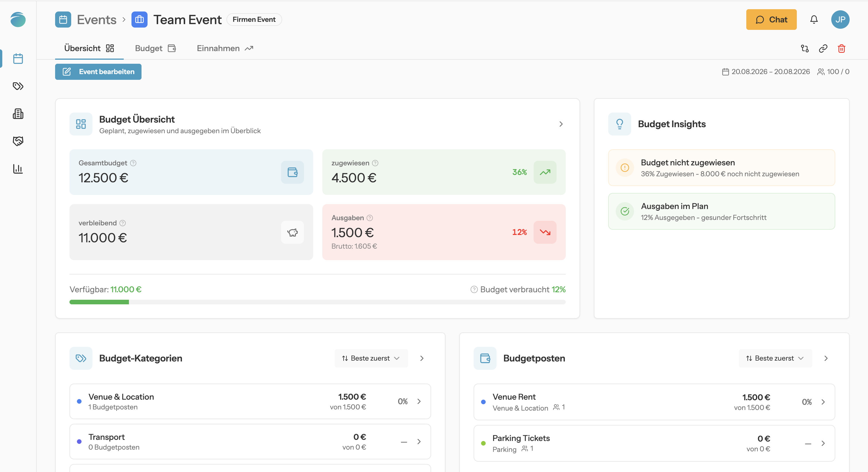868x472 pixels.
Task: Click the red trending-down icon in Ausgaben card
Action: 545,232
